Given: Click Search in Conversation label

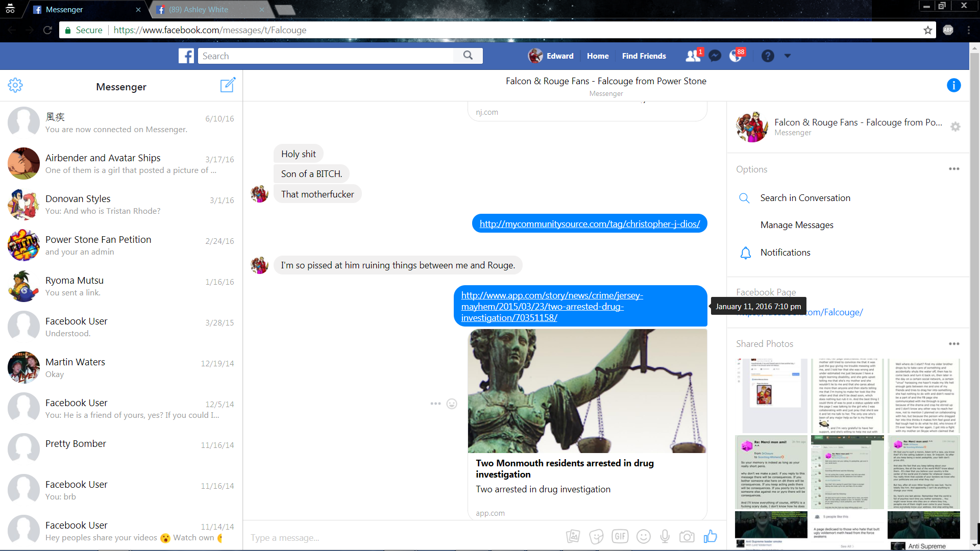Looking at the screenshot, I should pos(805,198).
